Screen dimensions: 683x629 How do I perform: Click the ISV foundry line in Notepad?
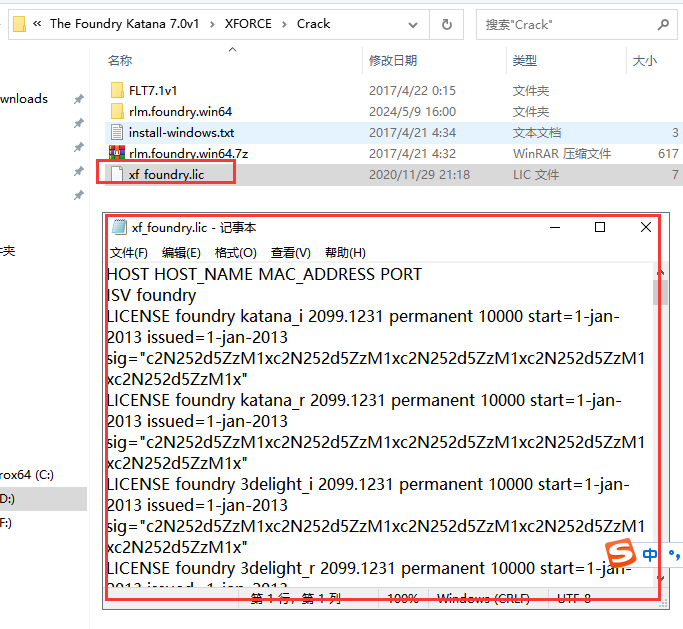(152, 295)
